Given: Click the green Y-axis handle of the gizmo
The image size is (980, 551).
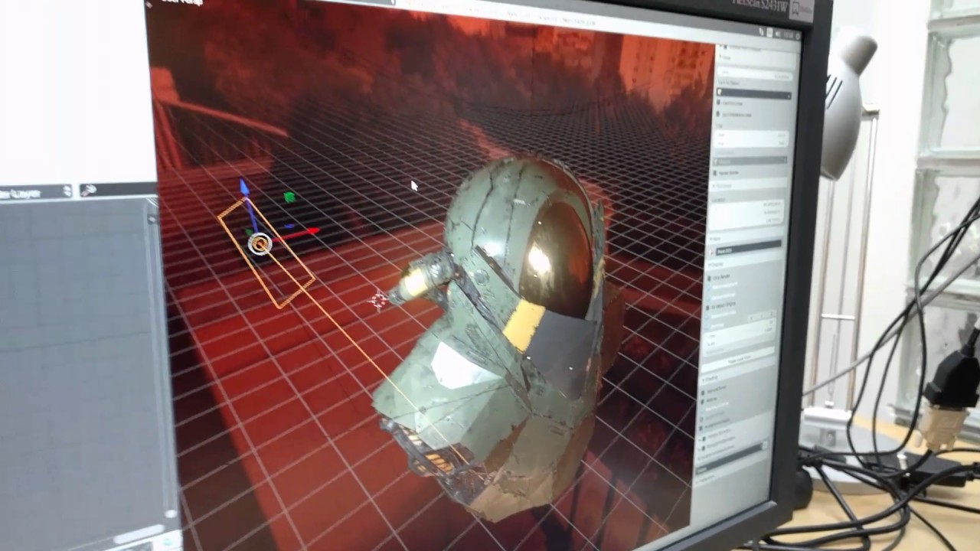Looking at the screenshot, I should pyautogui.click(x=289, y=197).
